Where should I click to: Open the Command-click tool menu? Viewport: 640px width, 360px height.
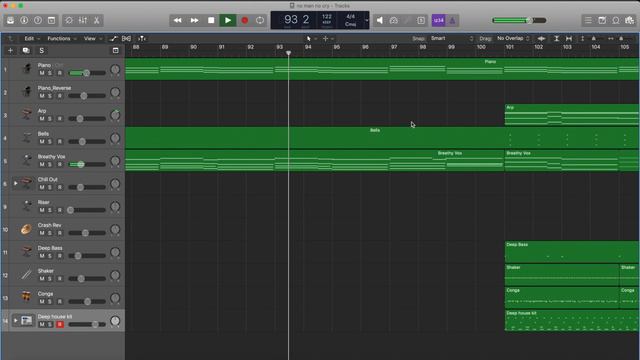328,38
